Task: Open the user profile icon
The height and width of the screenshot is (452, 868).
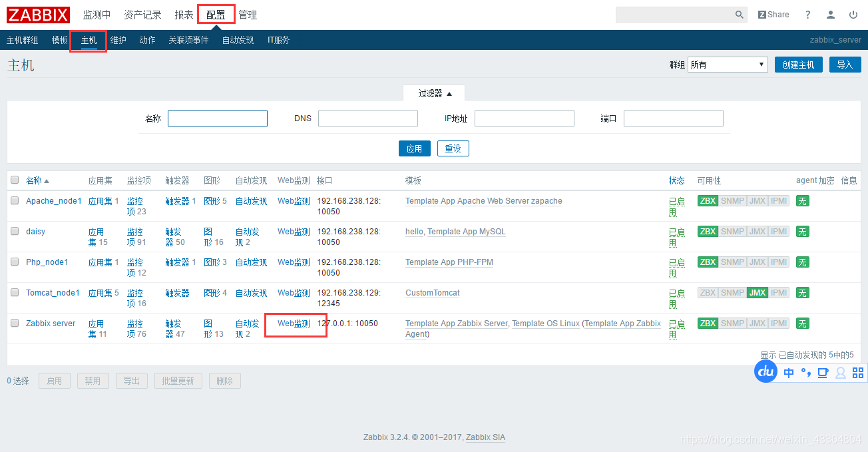Action: pos(831,15)
